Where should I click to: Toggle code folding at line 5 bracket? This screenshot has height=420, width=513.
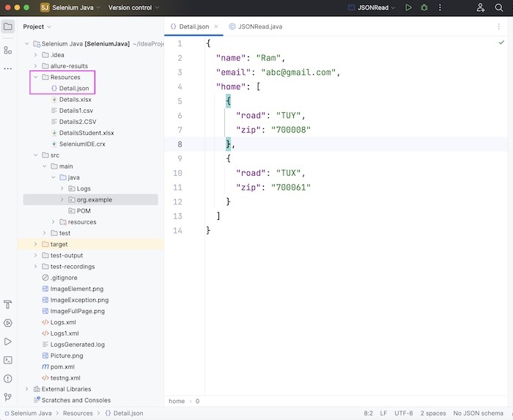tap(229, 101)
